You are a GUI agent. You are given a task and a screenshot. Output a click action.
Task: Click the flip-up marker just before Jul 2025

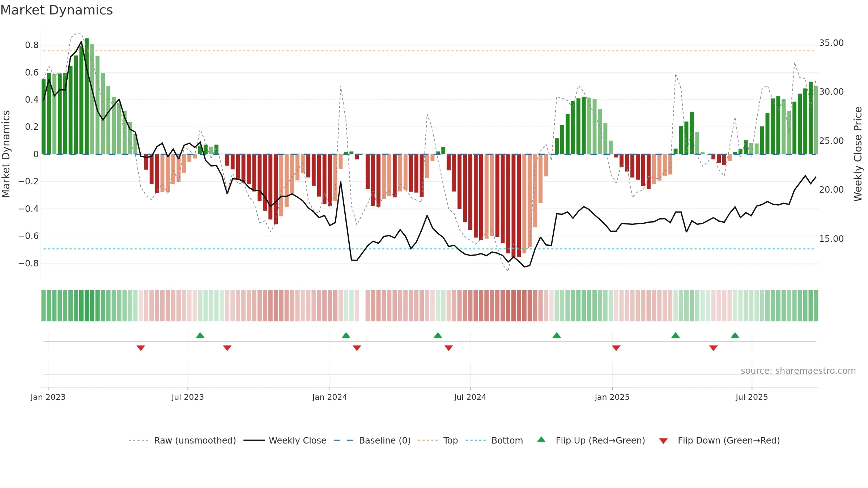pyautogui.click(x=735, y=335)
